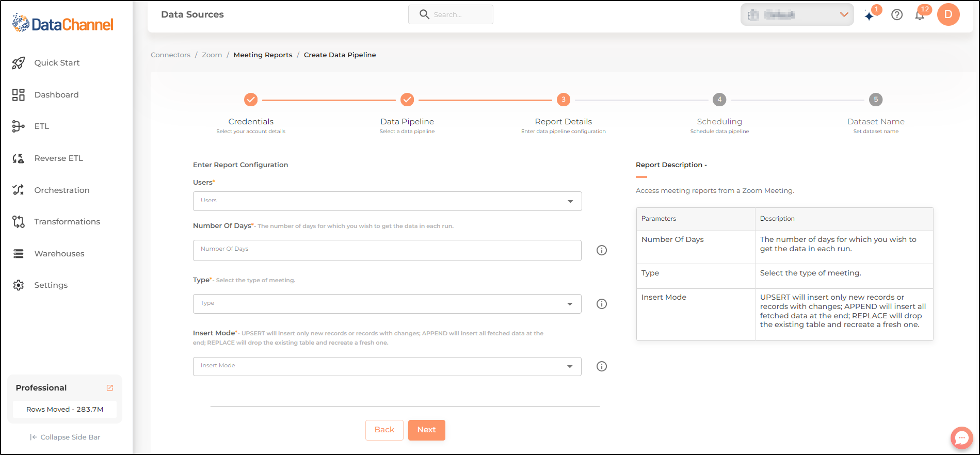Open the workspace selector dropdown
The height and width of the screenshot is (455, 980).
pyautogui.click(x=797, y=14)
